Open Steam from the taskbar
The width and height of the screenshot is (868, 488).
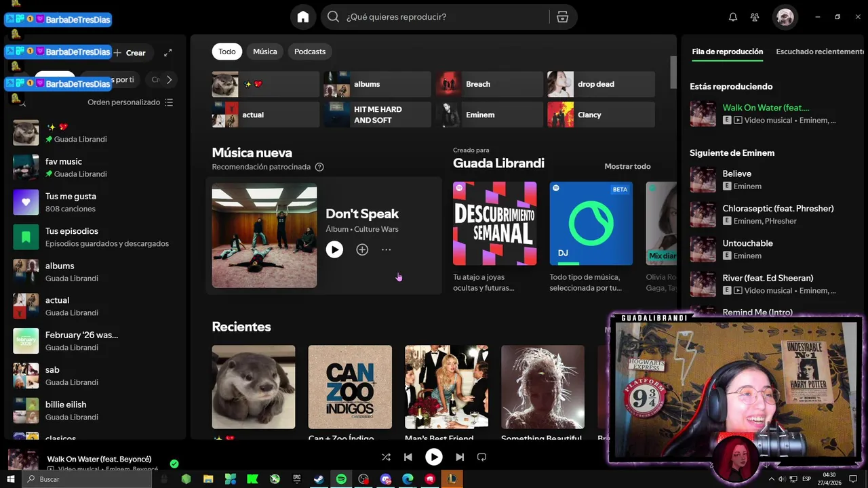[x=319, y=479]
